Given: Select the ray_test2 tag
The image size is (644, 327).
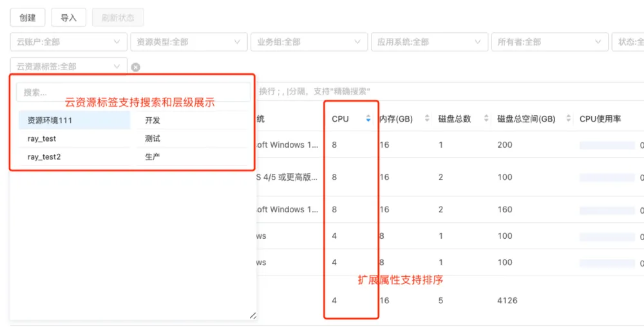Looking at the screenshot, I should 74,156.
